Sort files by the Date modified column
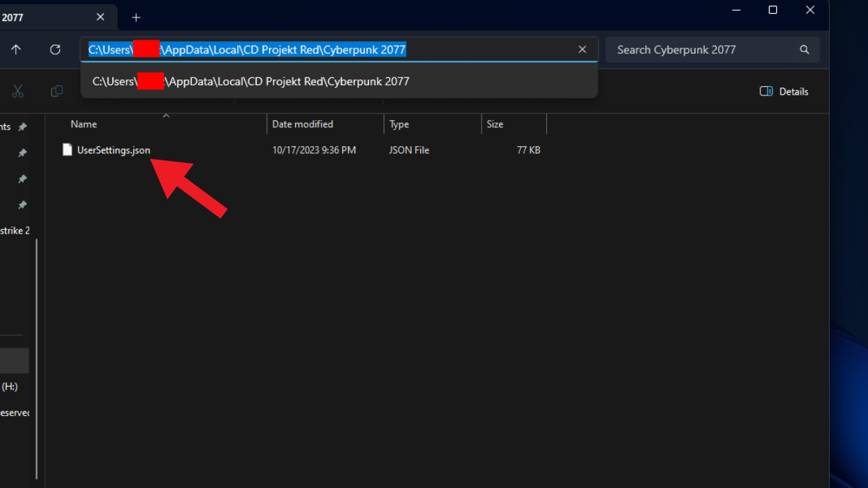The height and width of the screenshot is (488, 868). click(302, 124)
